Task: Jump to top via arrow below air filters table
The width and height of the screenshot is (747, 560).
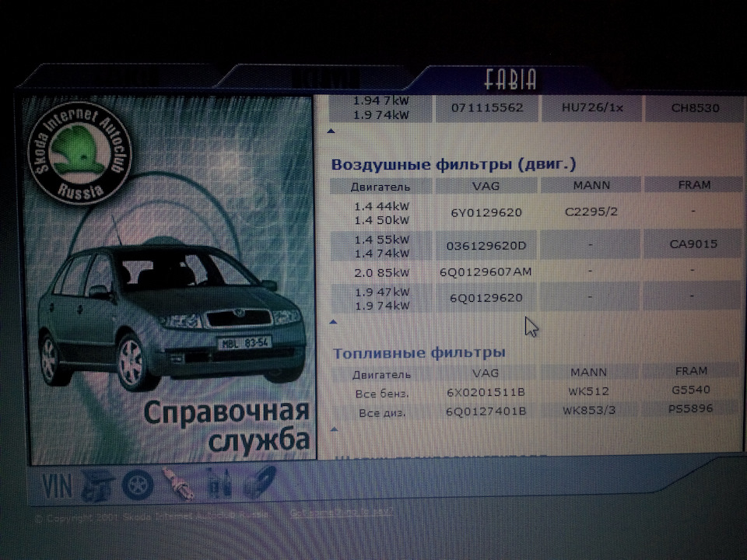Action: 334,322
